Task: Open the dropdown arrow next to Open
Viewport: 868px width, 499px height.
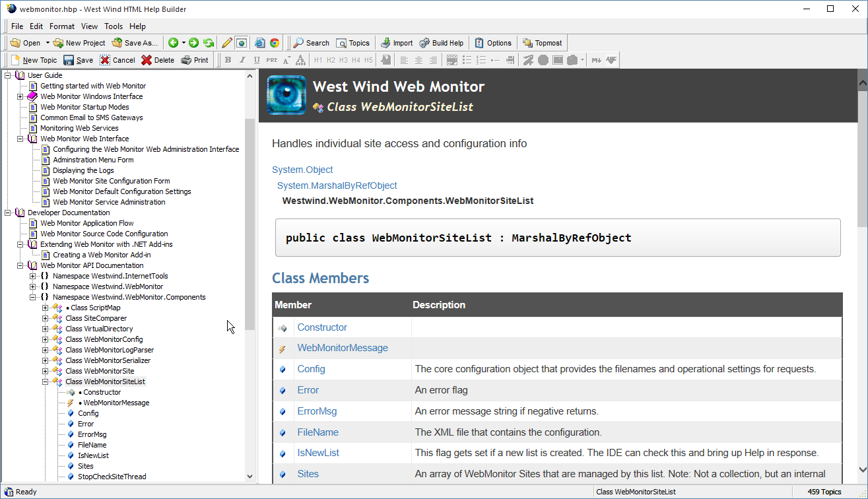Action: [48, 43]
